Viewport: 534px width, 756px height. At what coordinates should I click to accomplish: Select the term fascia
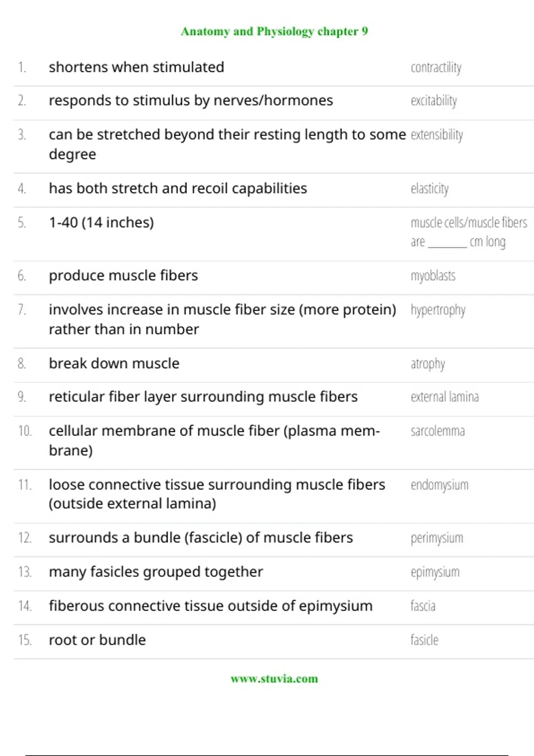(x=423, y=606)
